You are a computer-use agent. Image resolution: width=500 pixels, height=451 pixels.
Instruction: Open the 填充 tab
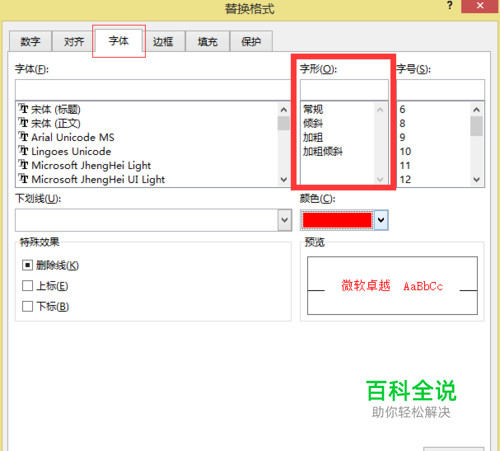pyautogui.click(x=207, y=41)
